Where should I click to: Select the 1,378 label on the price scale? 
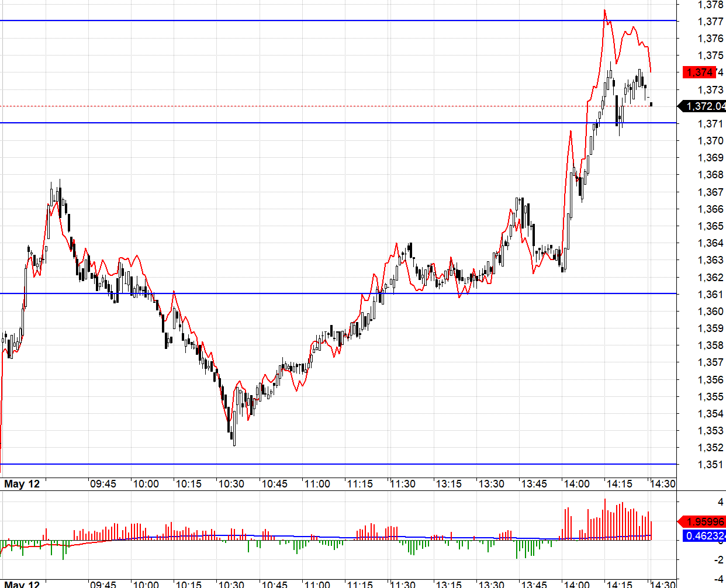coord(710,5)
